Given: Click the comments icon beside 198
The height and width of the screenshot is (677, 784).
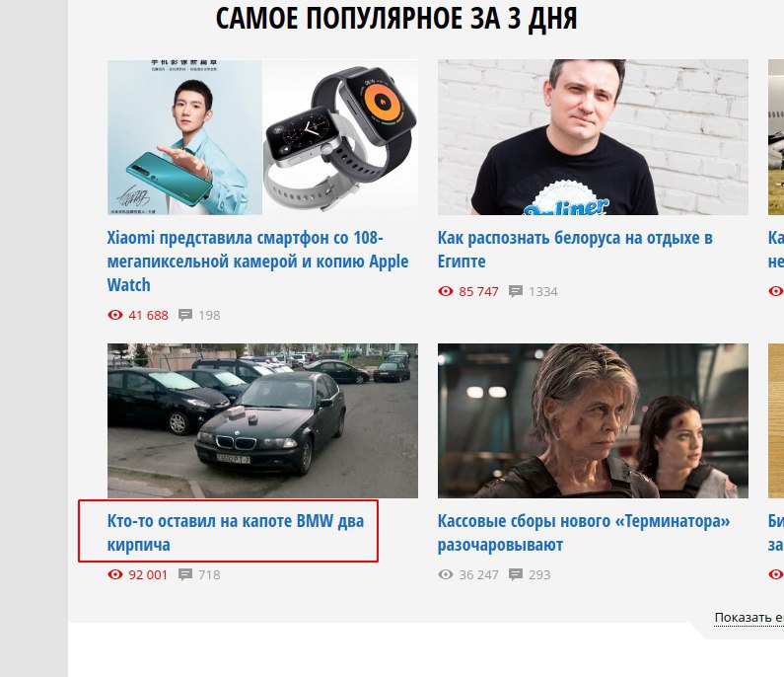Looking at the screenshot, I should pos(185,315).
